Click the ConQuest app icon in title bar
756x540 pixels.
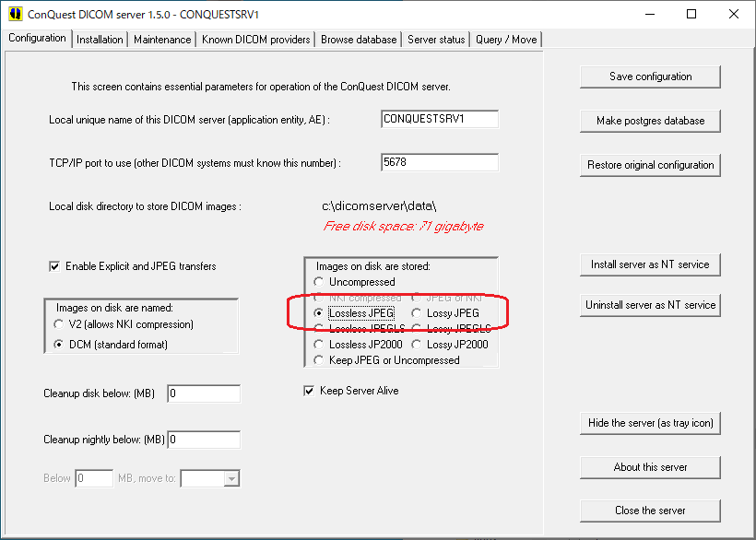[x=16, y=14]
